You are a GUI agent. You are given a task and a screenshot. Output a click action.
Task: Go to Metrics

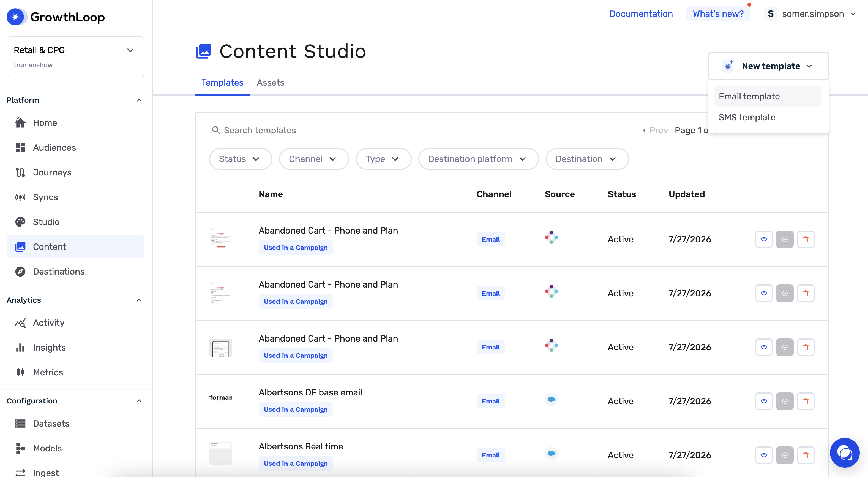(48, 372)
